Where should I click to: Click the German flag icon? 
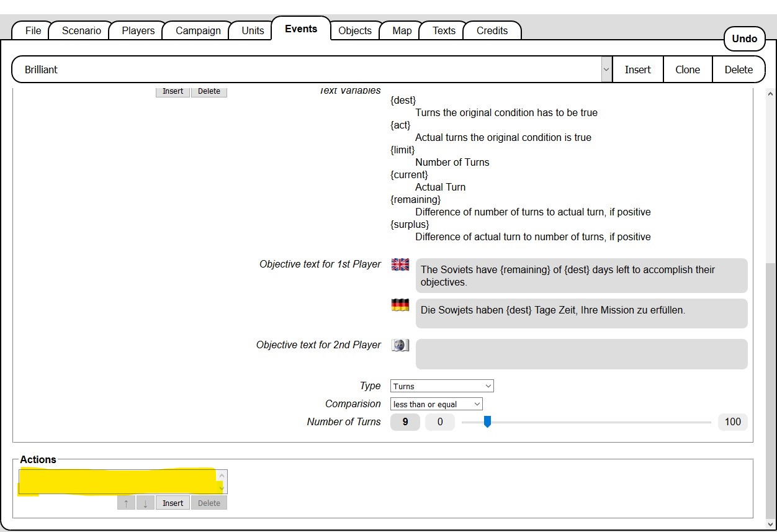point(400,305)
